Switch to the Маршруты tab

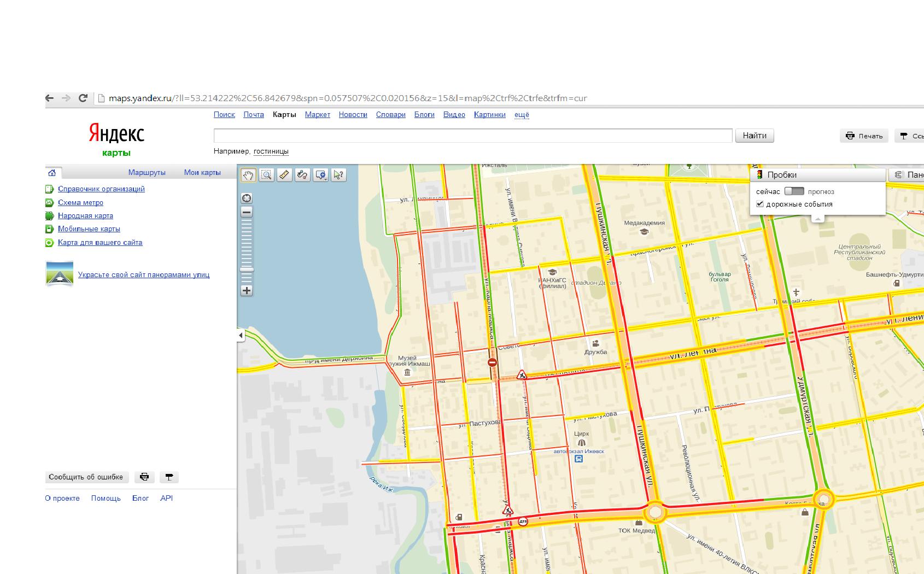[x=147, y=172]
